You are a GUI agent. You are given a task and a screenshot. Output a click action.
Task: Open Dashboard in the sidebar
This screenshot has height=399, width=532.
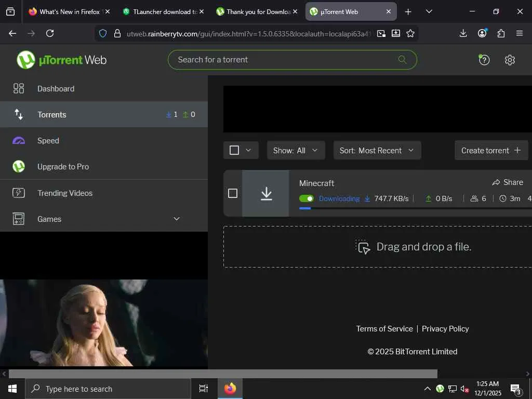pyautogui.click(x=104, y=88)
